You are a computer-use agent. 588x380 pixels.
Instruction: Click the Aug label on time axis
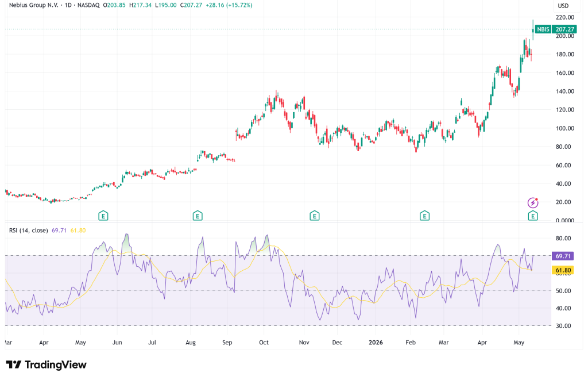click(191, 343)
